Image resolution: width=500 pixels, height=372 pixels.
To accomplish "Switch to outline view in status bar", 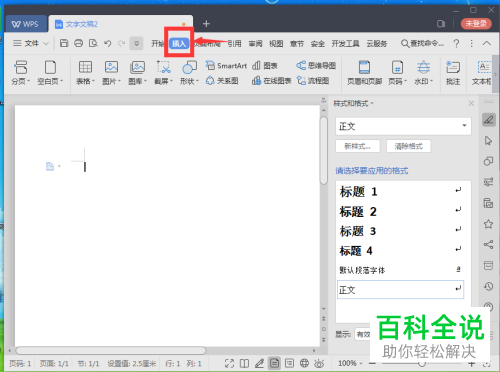I will pyautogui.click(x=289, y=363).
